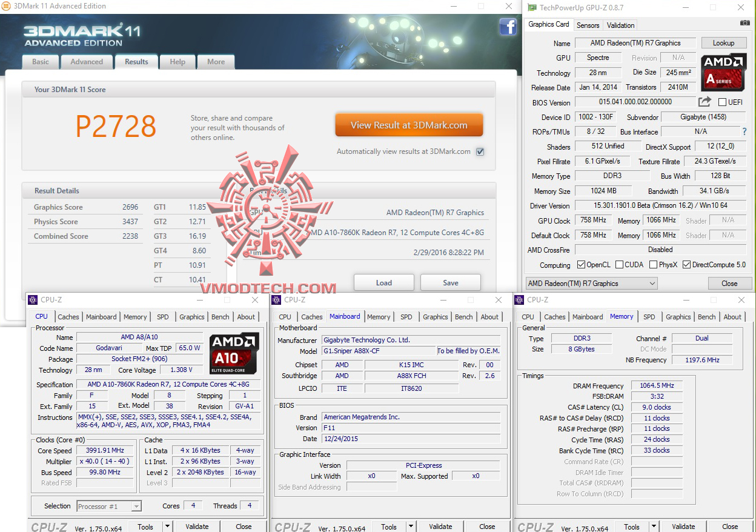This screenshot has width=756, height=532.
Task: Click the Load button in 3DMark
Action: pos(384,283)
